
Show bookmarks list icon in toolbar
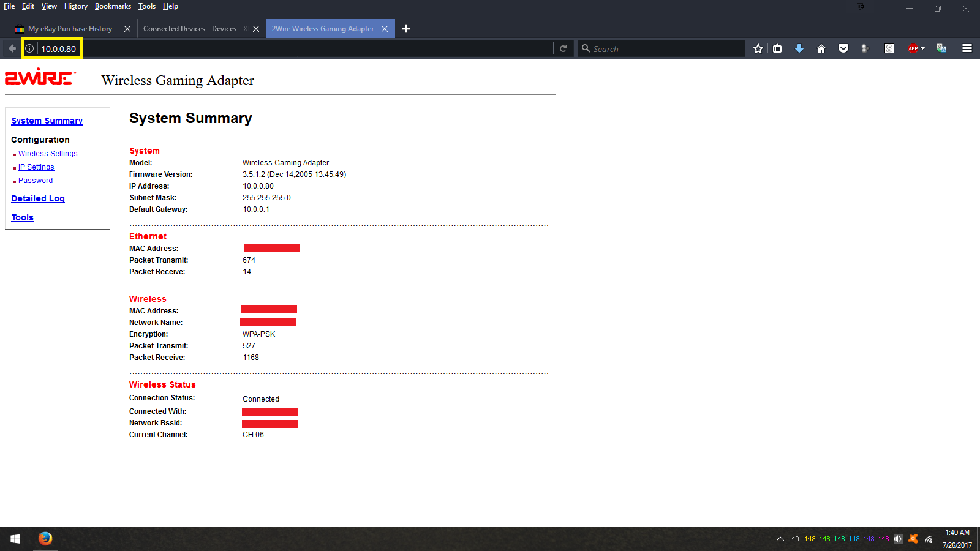pos(777,48)
